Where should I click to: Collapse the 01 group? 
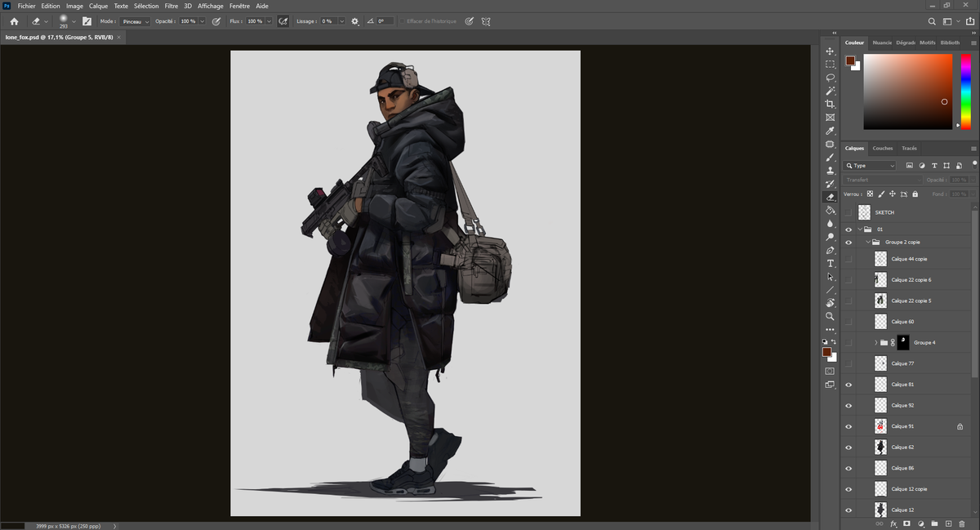(x=860, y=229)
